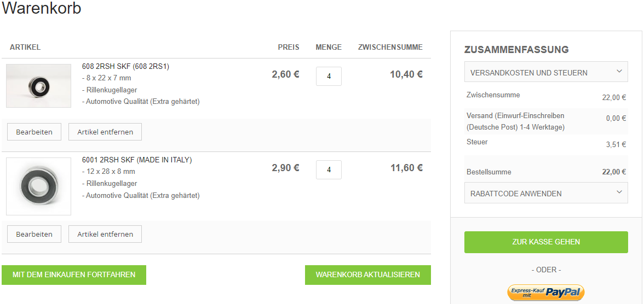
Task: Open the 608 2RSH SKF (608 2RS1) product link
Action: 125,67
